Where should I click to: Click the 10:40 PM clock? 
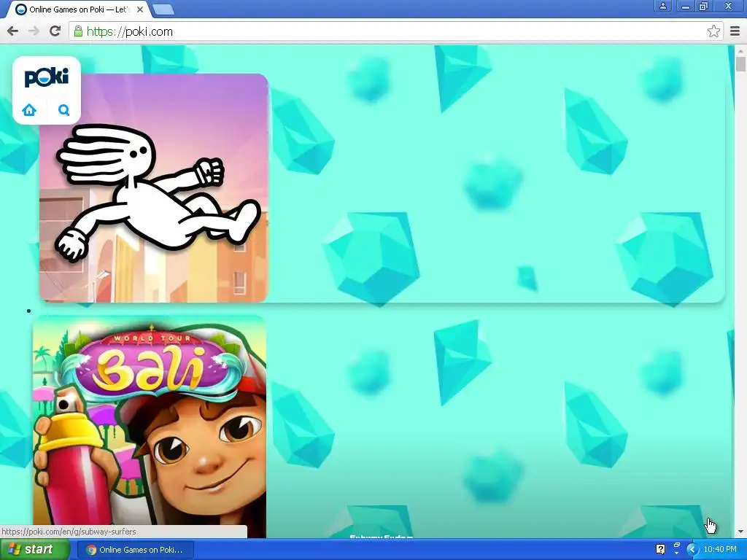tap(720, 550)
